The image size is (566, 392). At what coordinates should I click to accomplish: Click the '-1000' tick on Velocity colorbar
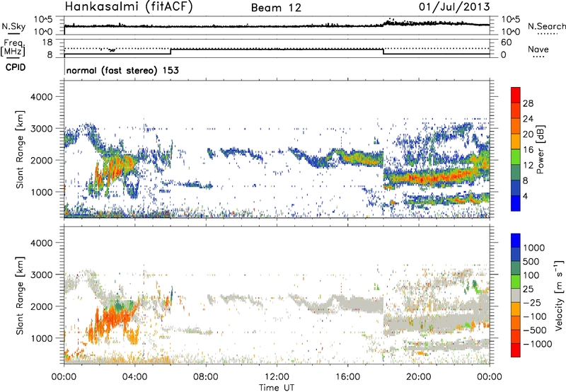pyautogui.click(x=537, y=344)
